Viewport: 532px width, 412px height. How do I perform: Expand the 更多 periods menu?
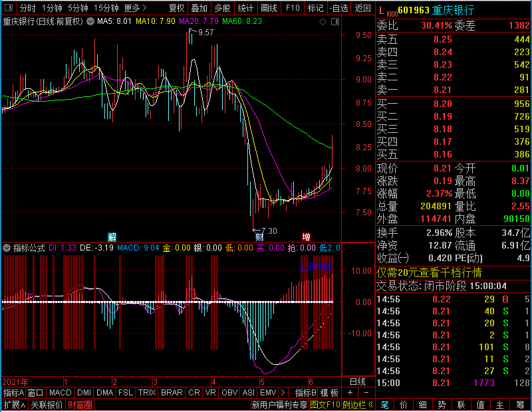point(135,8)
